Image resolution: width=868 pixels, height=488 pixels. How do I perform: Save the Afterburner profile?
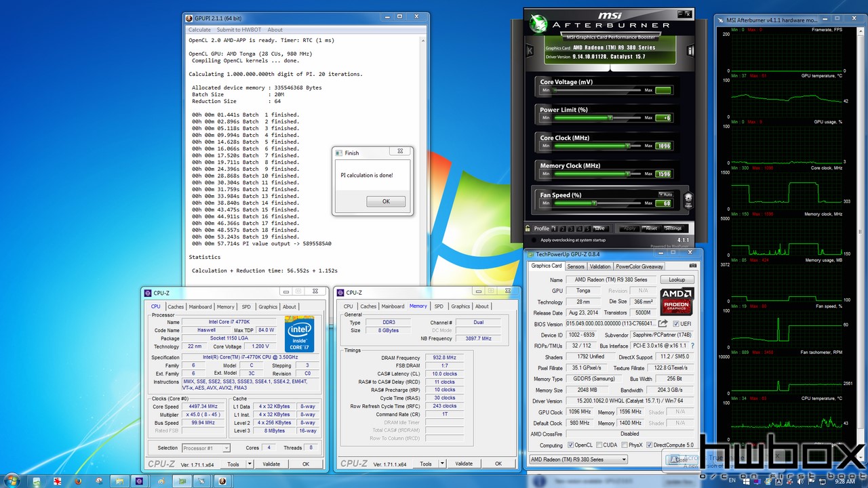click(x=599, y=228)
